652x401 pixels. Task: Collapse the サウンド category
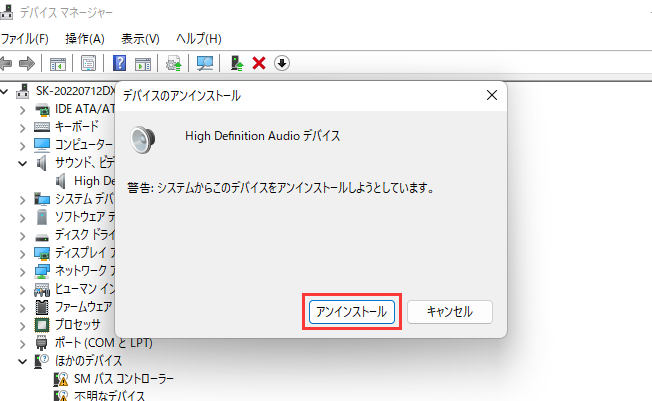(x=22, y=163)
